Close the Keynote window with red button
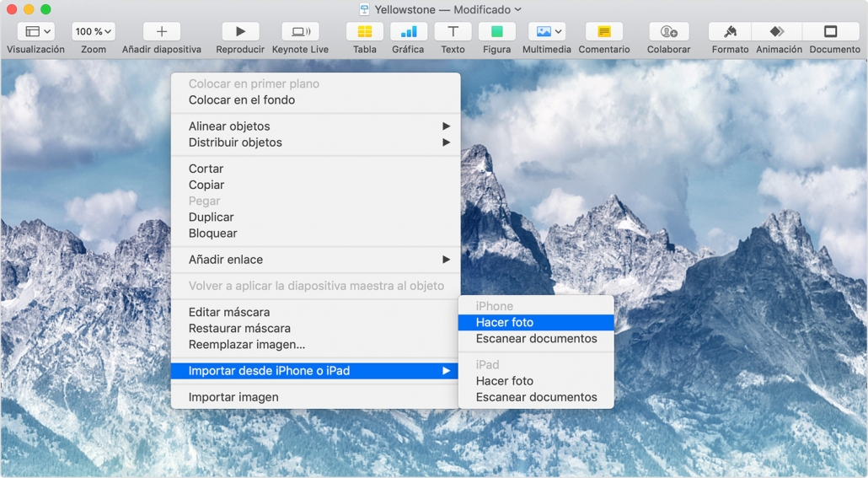 (11, 9)
